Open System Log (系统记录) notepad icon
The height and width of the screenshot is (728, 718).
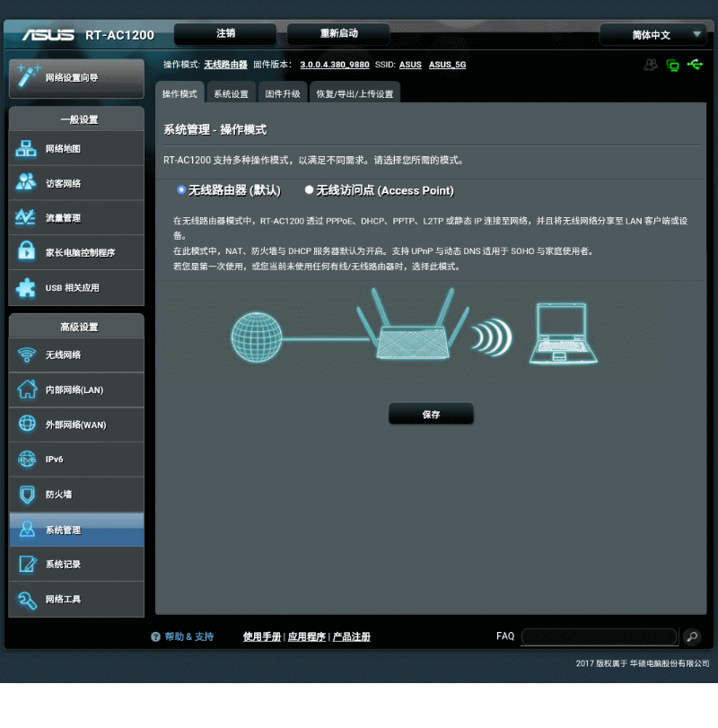pos(28,564)
